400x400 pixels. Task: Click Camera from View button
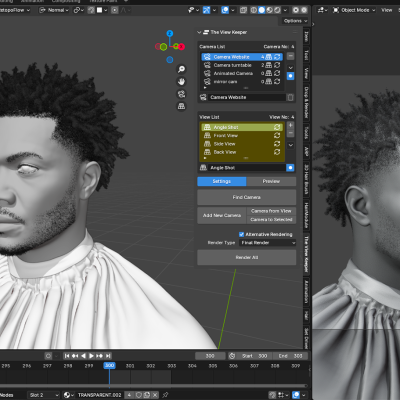coord(271,211)
